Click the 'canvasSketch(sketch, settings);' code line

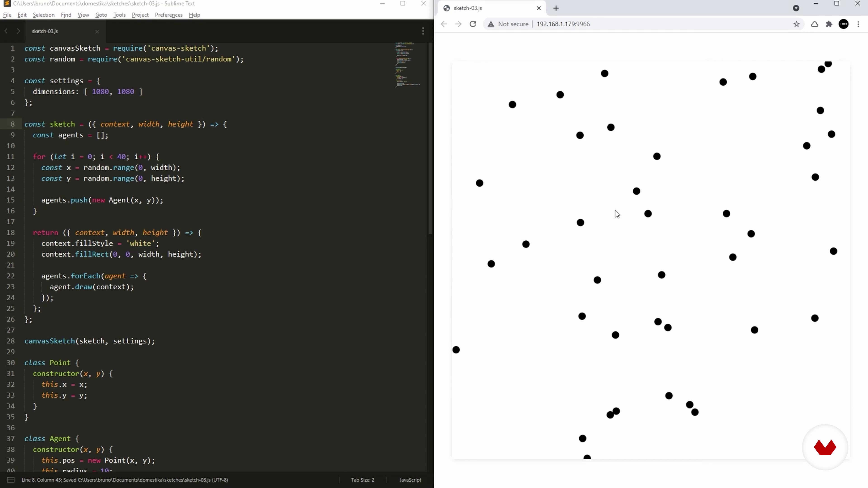[90, 341]
